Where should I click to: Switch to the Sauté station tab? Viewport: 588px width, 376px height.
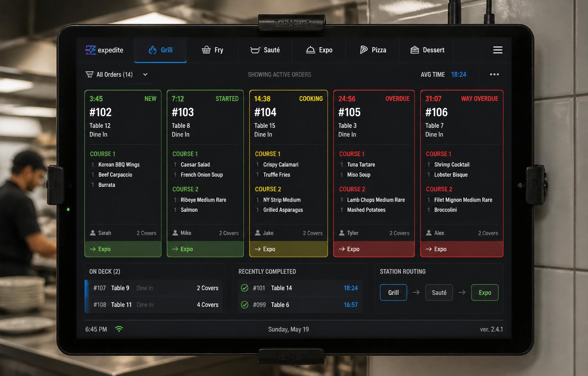[265, 50]
